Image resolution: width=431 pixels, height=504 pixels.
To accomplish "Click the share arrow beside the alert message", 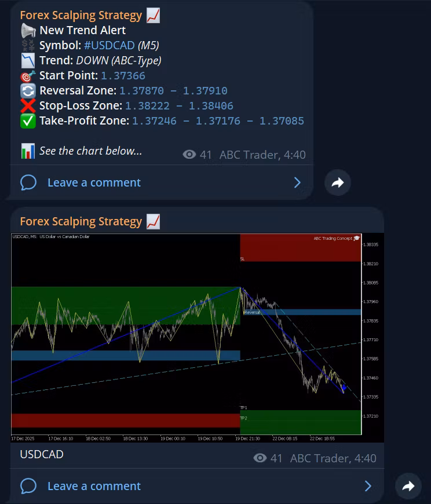I will (x=337, y=182).
